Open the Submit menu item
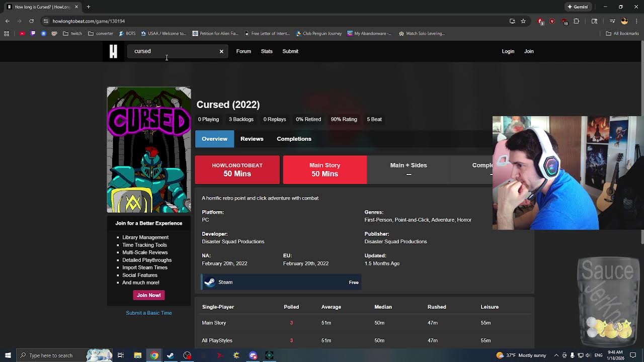Screen dimensions: 644x362 290,51
